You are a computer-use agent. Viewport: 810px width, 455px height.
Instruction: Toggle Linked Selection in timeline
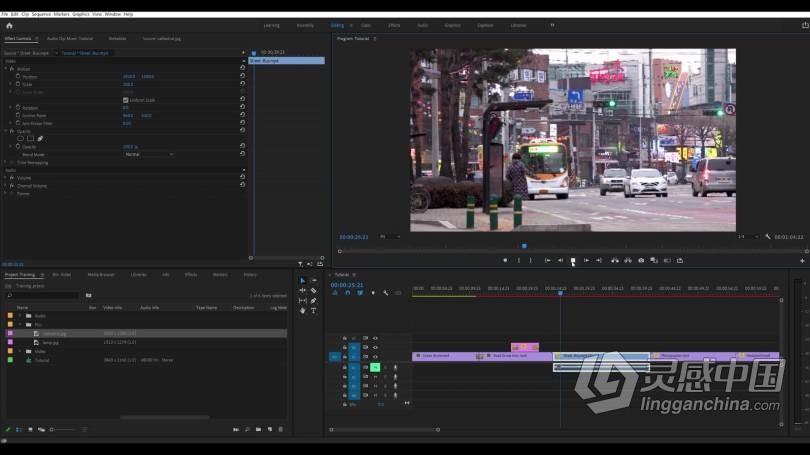pyautogui.click(x=360, y=293)
